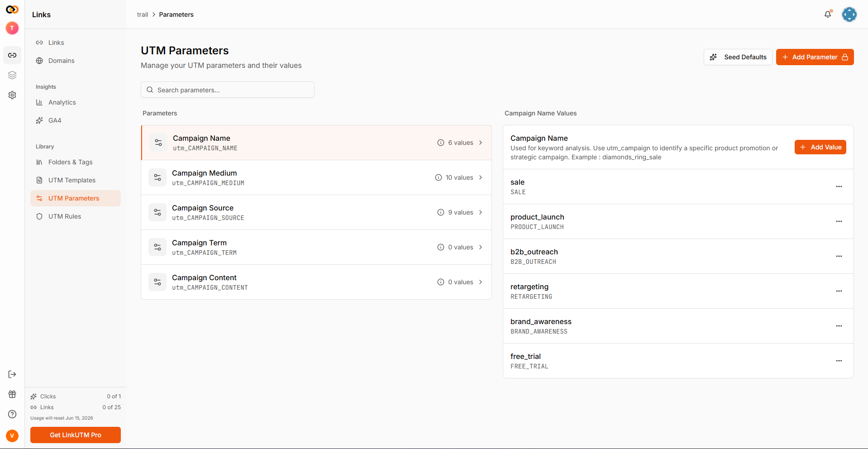This screenshot has width=868, height=449.
Task: Click the Campaign Content sliders icon
Action: click(x=157, y=282)
